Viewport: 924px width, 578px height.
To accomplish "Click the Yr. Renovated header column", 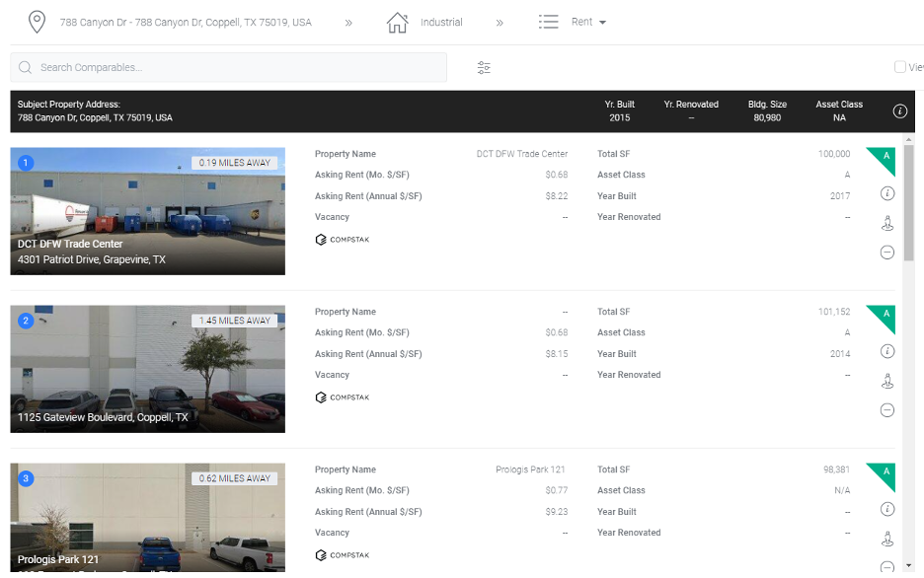I will pos(691,111).
